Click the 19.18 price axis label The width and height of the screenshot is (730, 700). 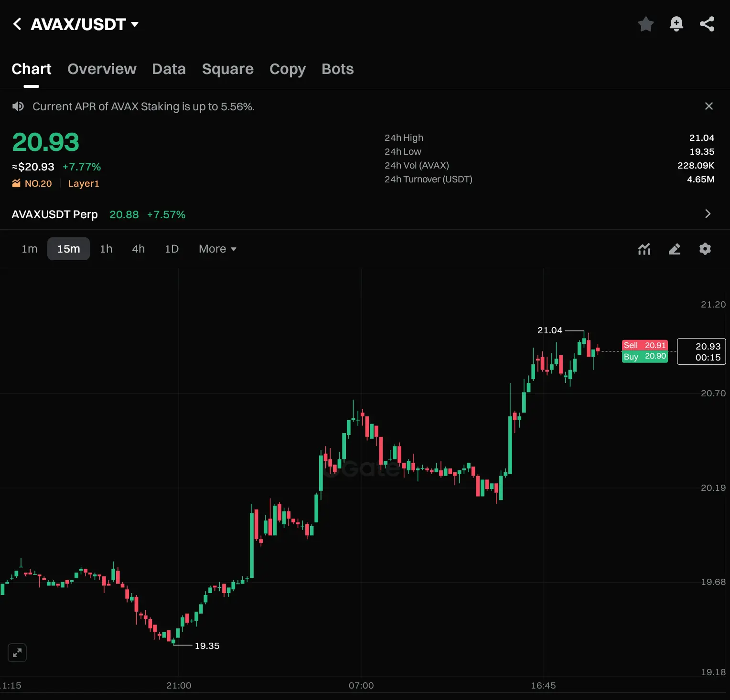713,672
